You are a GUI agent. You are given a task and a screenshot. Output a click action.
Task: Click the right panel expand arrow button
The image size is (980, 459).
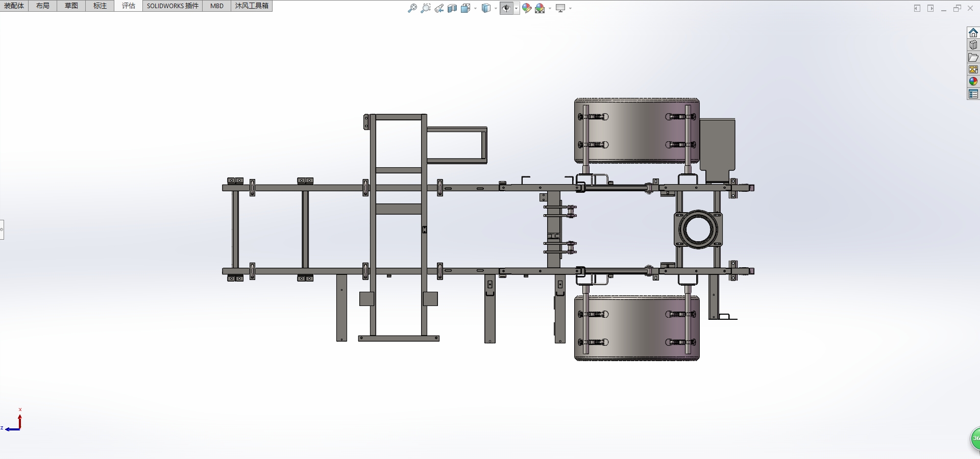(x=930, y=8)
